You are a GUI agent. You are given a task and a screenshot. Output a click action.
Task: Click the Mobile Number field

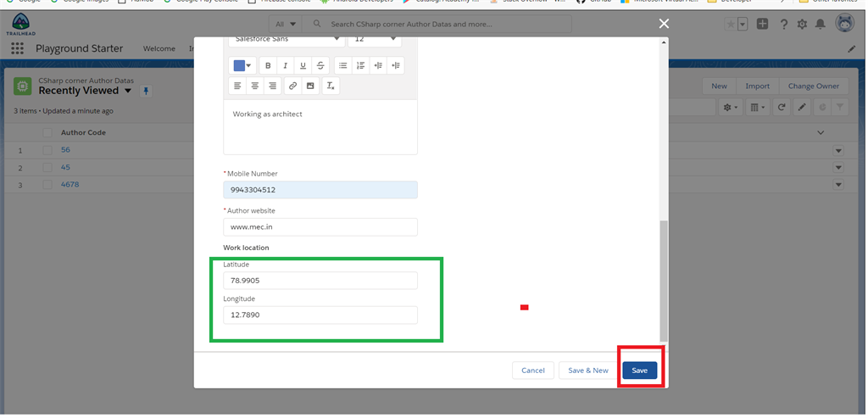(x=320, y=189)
